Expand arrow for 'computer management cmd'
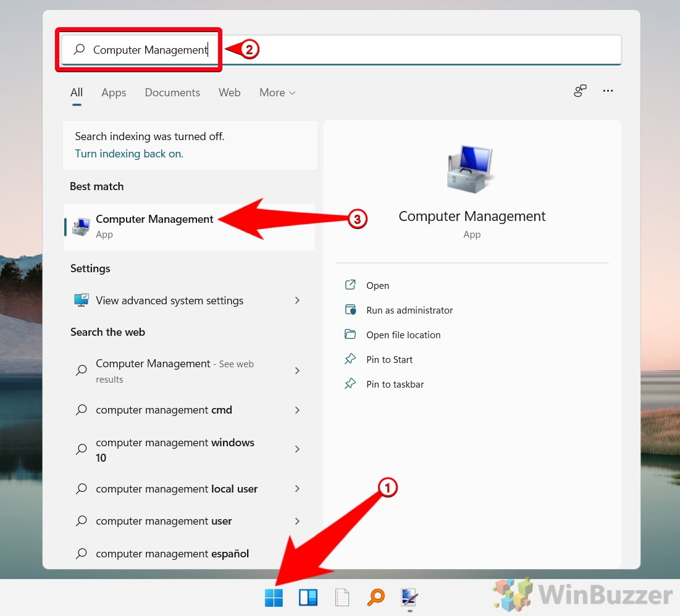This screenshot has height=616, width=680. [x=297, y=410]
